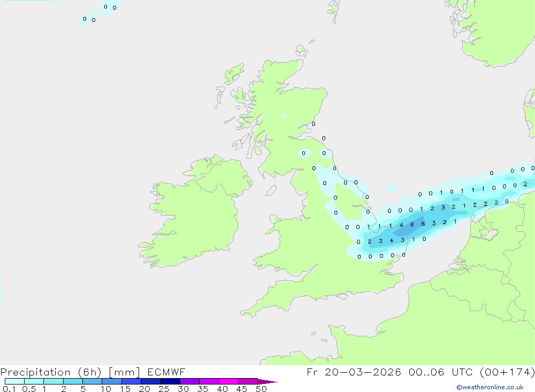The width and height of the screenshot is (535, 392).
Task: Click the legend label "30"
Action: pos(184,389)
